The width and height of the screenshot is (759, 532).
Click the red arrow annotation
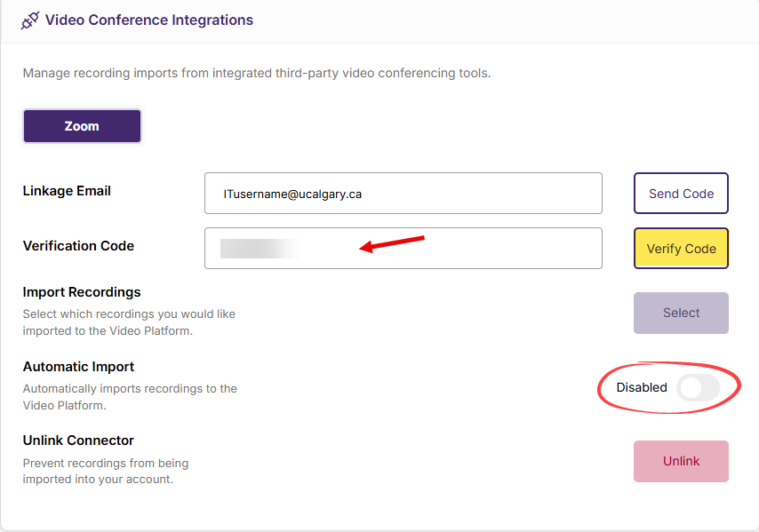point(392,243)
